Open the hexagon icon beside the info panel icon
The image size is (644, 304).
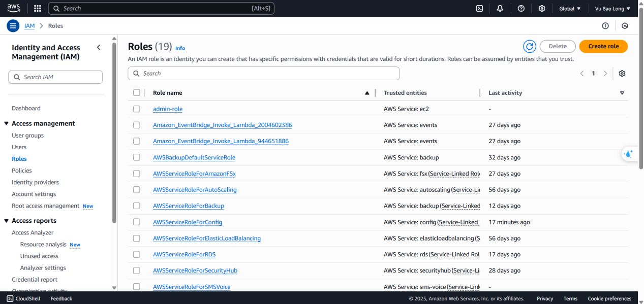coord(625,26)
